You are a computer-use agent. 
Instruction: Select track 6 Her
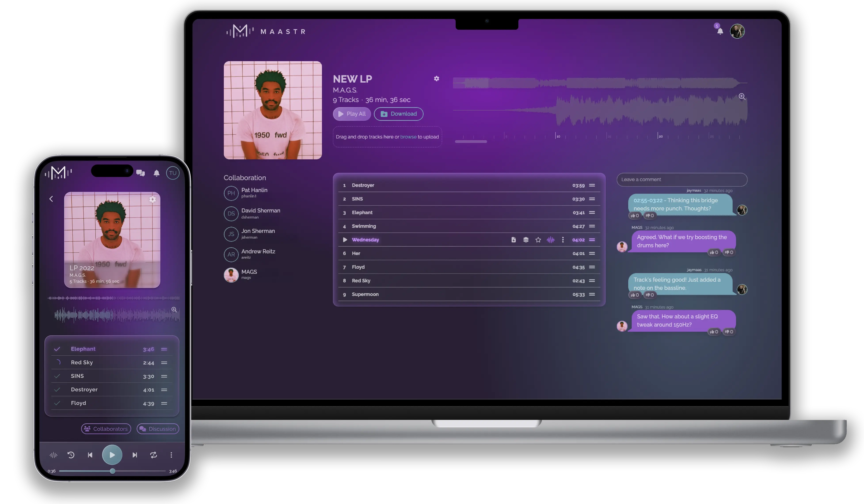(469, 253)
